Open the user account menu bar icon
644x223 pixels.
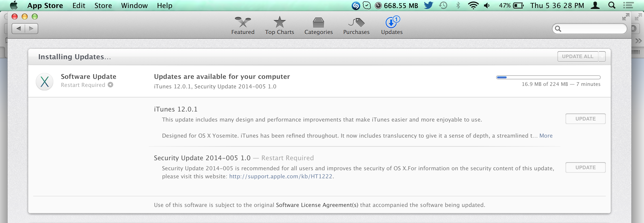click(595, 6)
